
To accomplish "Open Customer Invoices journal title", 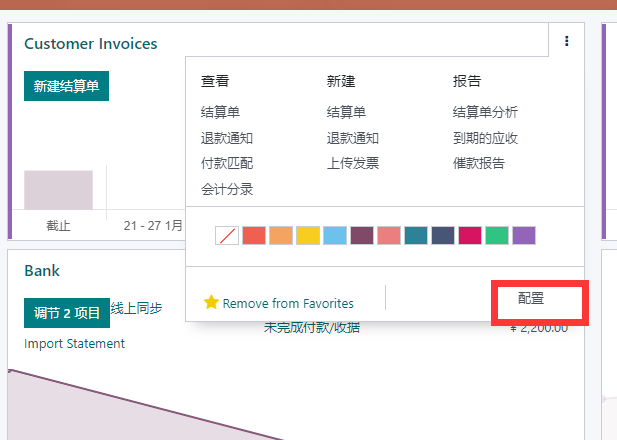I will tap(91, 44).
